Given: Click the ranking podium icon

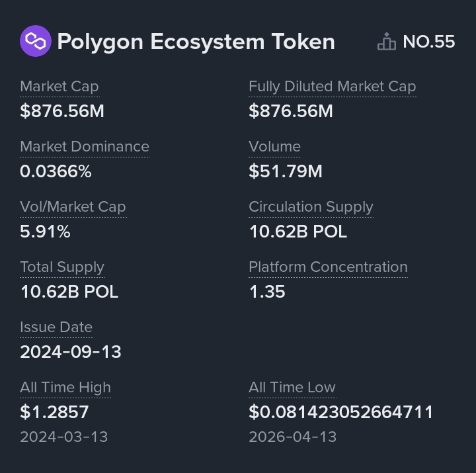Looking at the screenshot, I should click(x=386, y=42).
